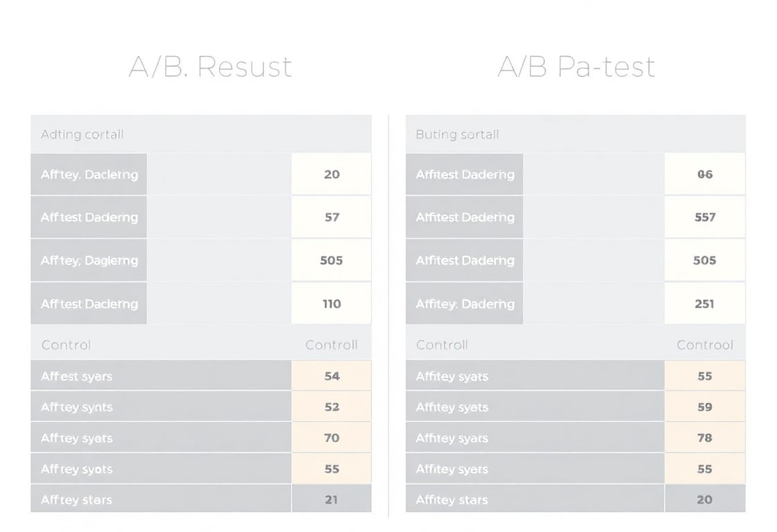Click the orange cell showing 70
Viewport: 777px width, 532px height.
pyautogui.click(x=332, y=438)
